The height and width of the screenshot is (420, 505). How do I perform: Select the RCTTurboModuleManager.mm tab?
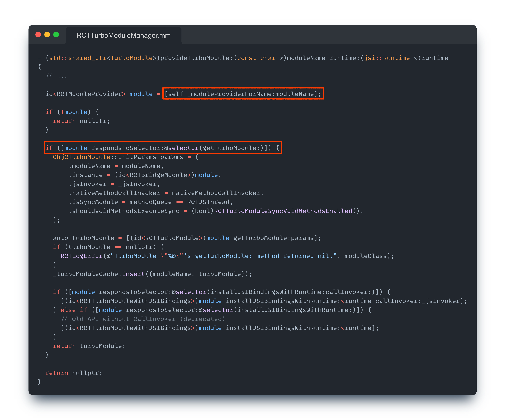pyautogui.click(x=123, y=36)
